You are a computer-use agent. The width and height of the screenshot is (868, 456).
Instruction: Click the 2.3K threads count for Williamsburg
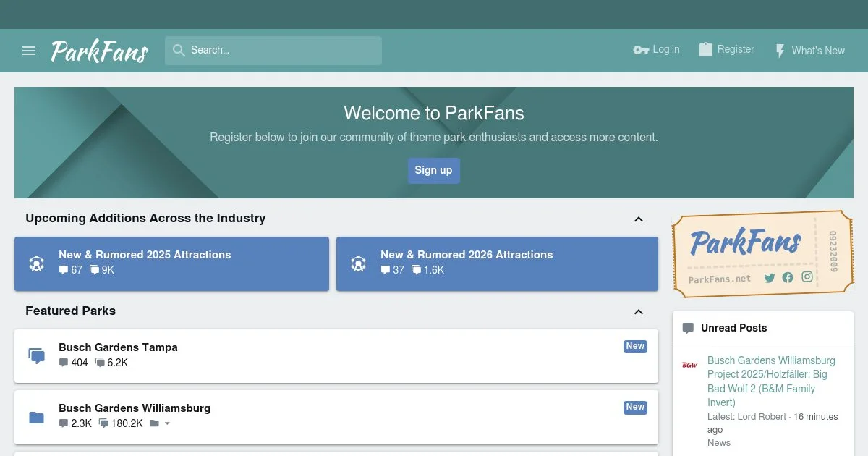[75, 423]
